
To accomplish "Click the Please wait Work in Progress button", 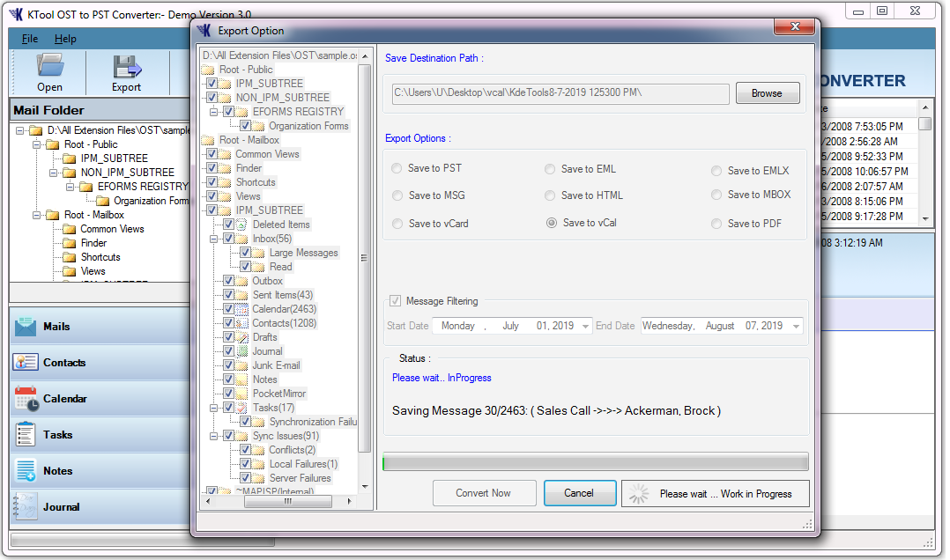I will pyautogui.click(x=716, y=493).
